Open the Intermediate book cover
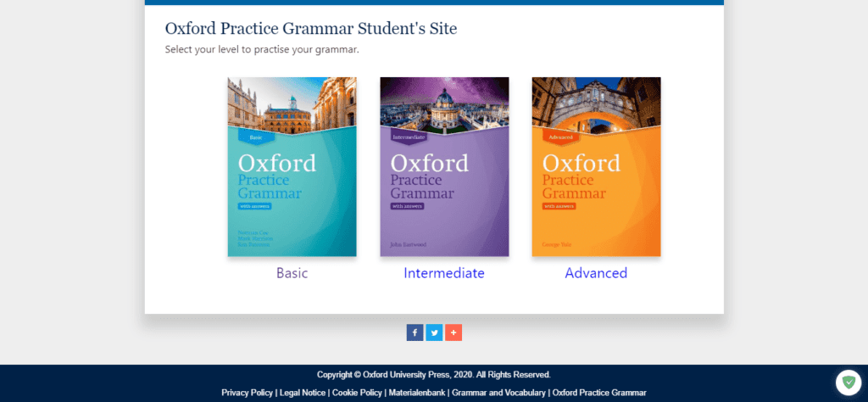The width and height of the screenshot is (868, 402). click(444, 167)
